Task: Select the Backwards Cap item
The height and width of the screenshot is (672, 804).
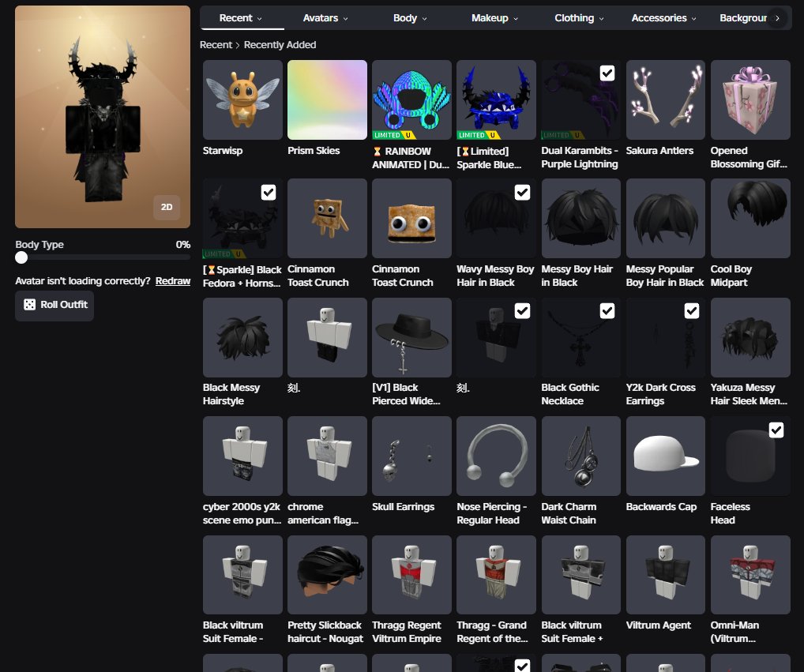Action: [665, 456]
